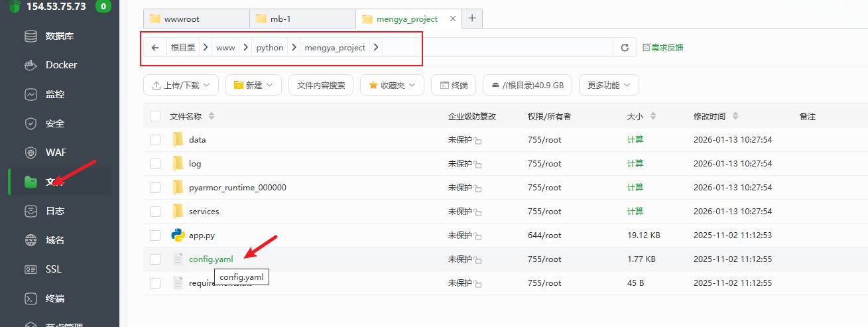Close the mengya_project tab
The image size is (868, 327).
[x=452, y=19]
